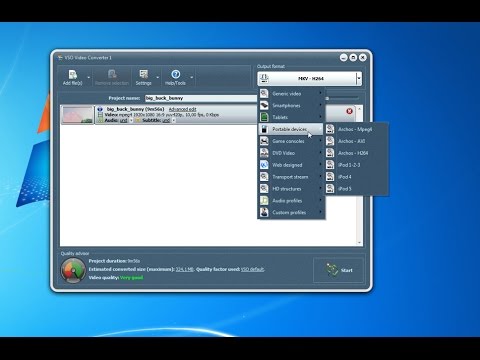Image resolution: width=480 pixels, height=360 pixels.
Task: Click the file list scrollbar up arrow
Action: click(359, 109)
